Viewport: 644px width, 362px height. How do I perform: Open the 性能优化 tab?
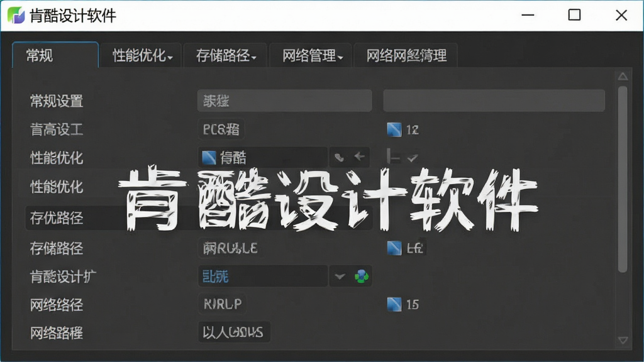142,55
